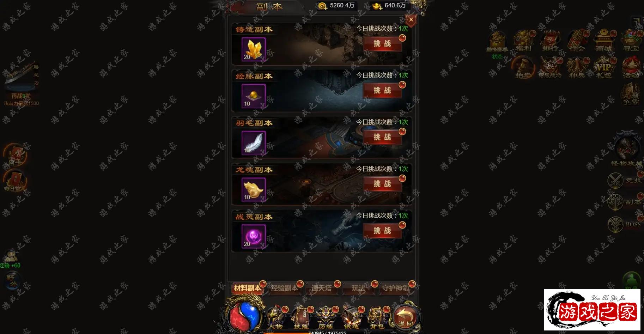Click the yellow crystal reward item
The width and height of the screenshot is (644, 334).
tap(254, 49)
